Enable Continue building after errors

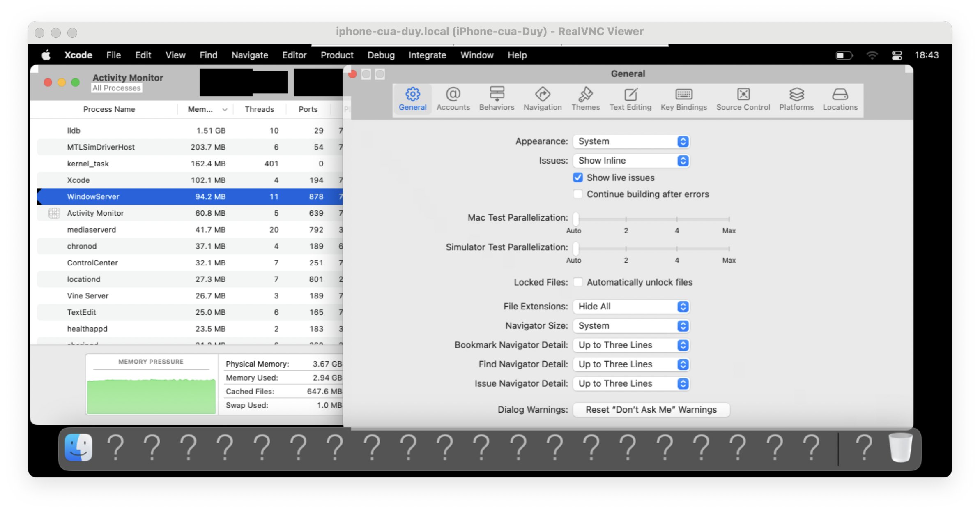tap(577, 194)
